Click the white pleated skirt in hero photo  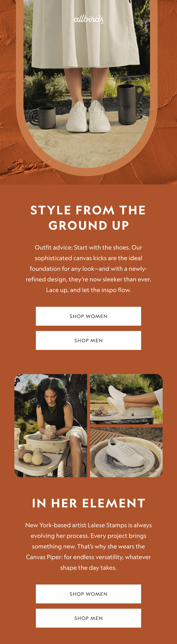[x=86, y=34]
